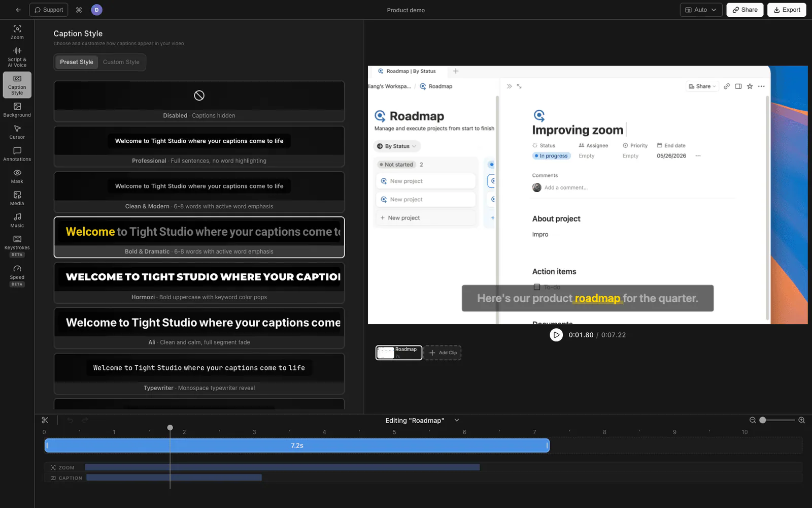The height and width of the screenshot is (508, 812).
Task: Click the Caption Style heading
Action: point(78,34)
